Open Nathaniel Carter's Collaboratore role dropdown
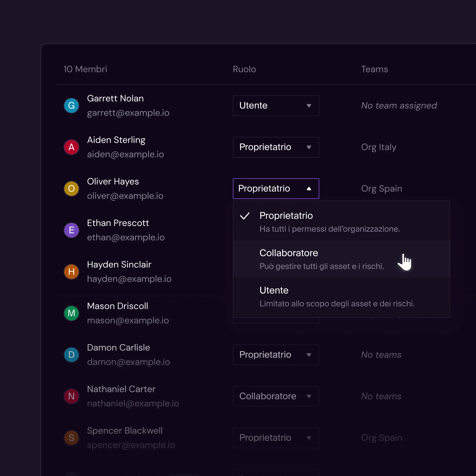The width and height of the screenshot is (476, 476). pyautogui.click(x=276, y=396)
